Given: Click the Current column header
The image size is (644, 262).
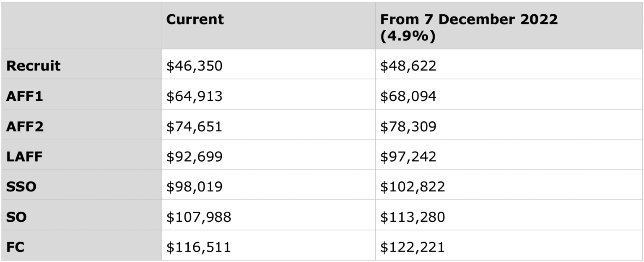Looking at the screenshot, I should click(x=195, y=20).
